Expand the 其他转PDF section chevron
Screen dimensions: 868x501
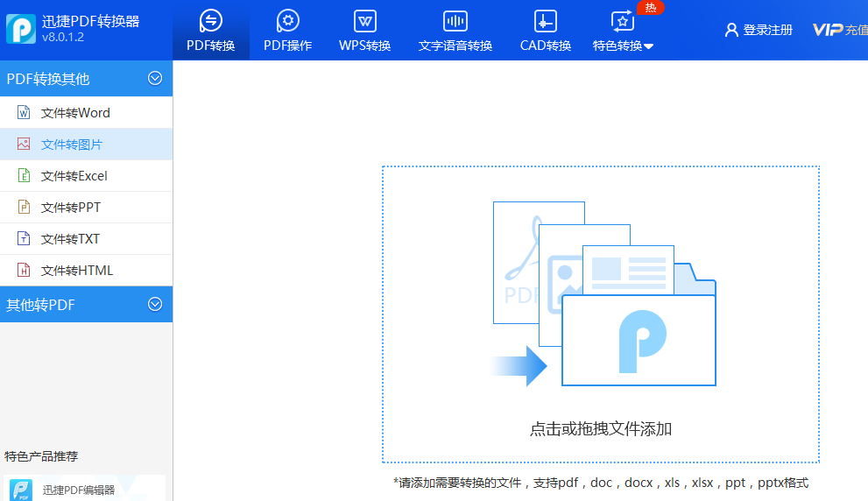(x=155, y=304)
